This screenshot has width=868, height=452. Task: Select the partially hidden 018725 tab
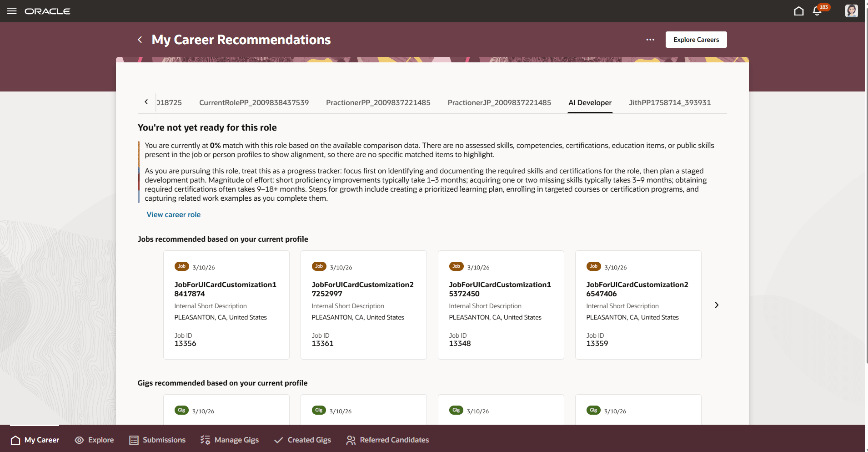pos(169,103)
